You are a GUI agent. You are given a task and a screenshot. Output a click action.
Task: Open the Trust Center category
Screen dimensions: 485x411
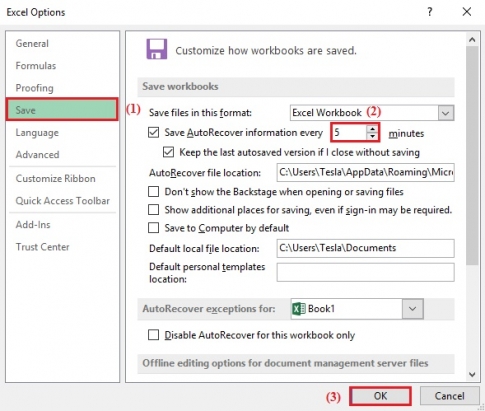43,247
